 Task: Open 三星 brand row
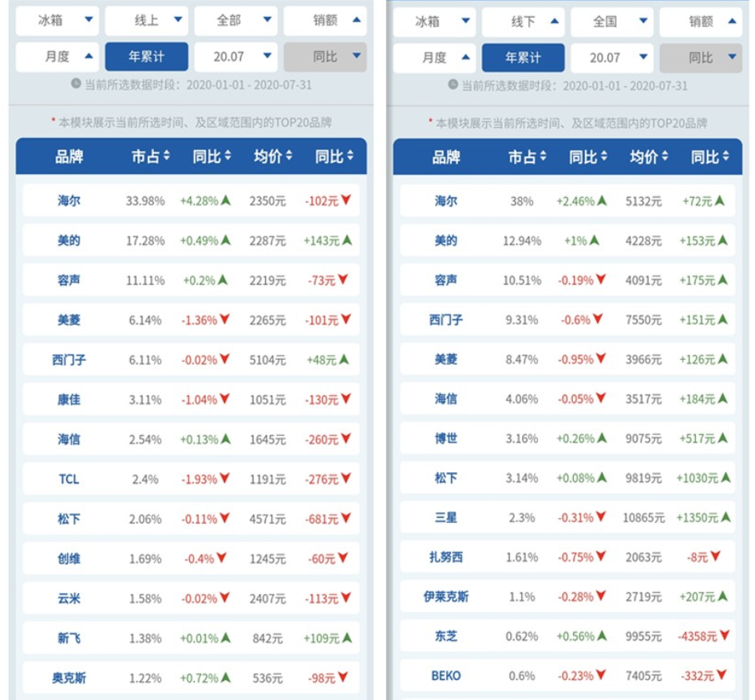tap(567, 517)
